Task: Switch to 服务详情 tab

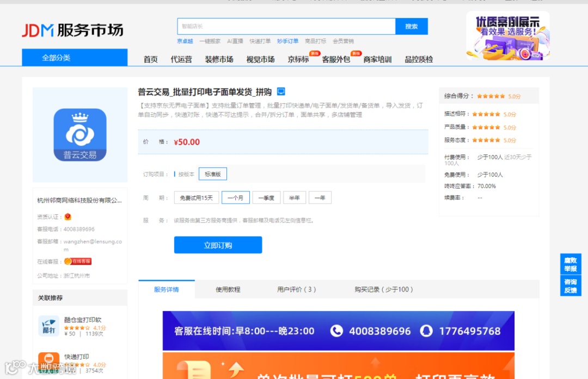Action: pyautogui.click(x=167, y=289)
